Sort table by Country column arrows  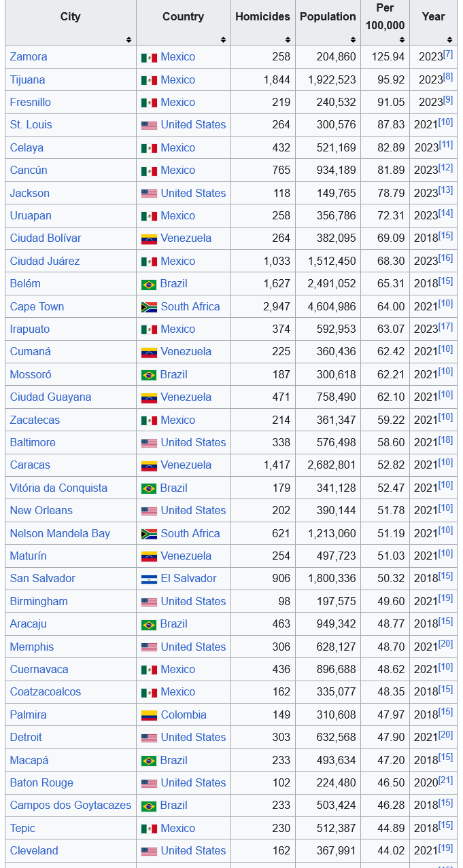pyautogui.click(x=223, y=39)
